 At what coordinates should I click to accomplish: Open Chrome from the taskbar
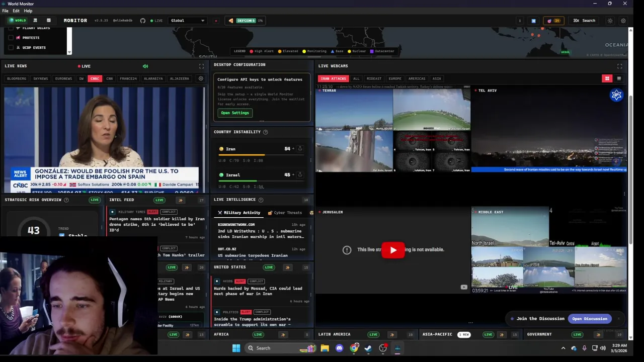tap(354, 348)
